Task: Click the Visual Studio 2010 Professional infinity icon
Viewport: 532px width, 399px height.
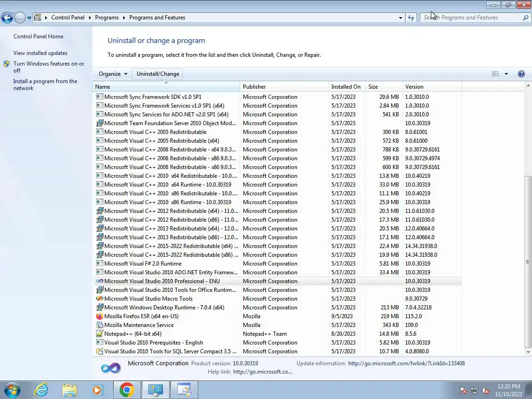Action: tap(99, 281)
